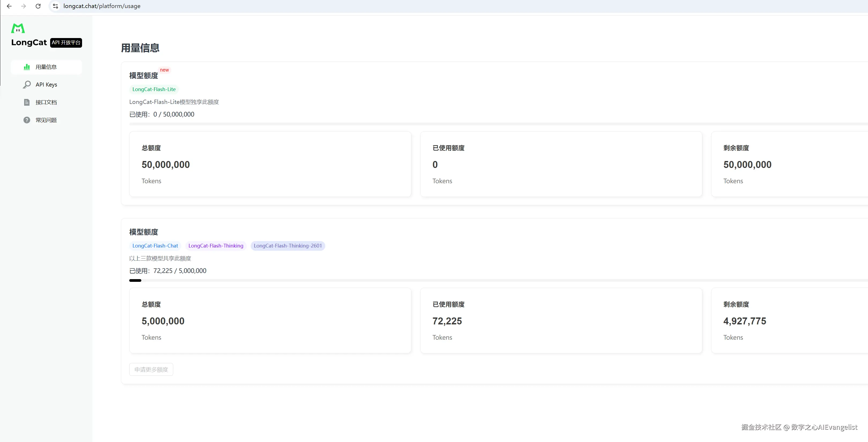Click the 申请更多额度 button

[151, 369]
